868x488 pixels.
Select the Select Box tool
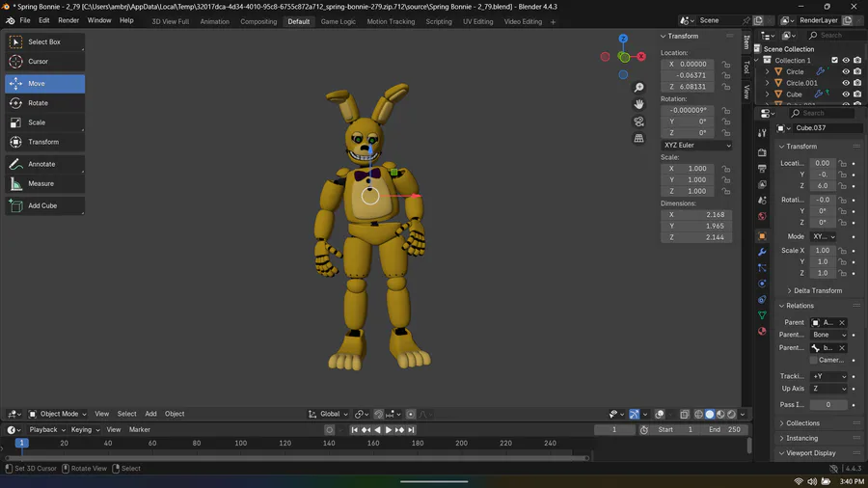point(44,42)
